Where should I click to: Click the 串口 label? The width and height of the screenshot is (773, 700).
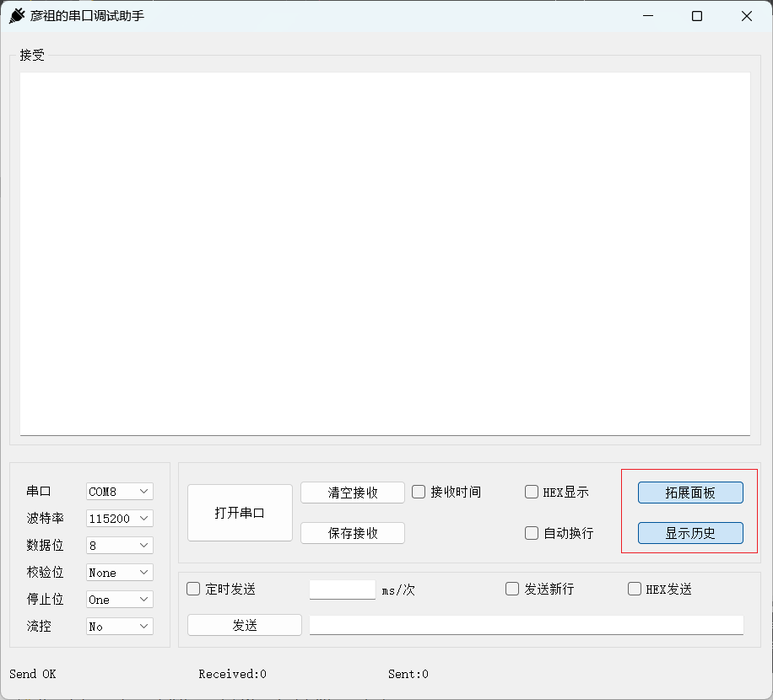click(39, 491)
